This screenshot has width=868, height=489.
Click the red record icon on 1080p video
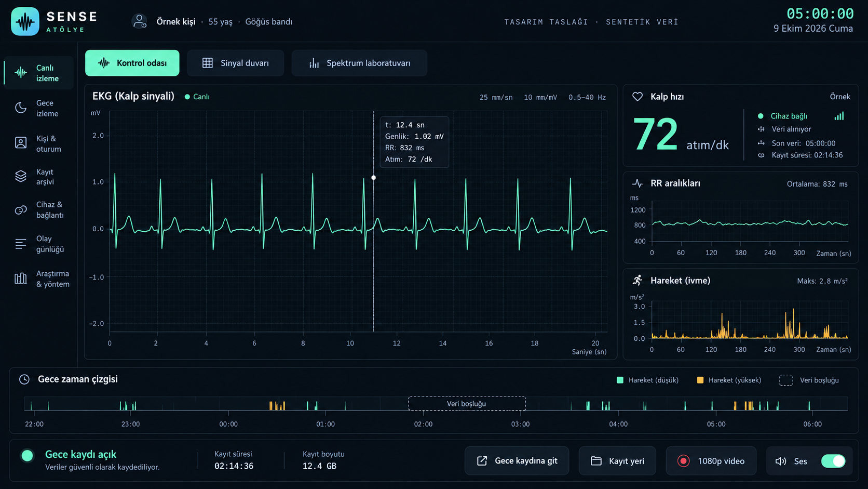(684, 461)
